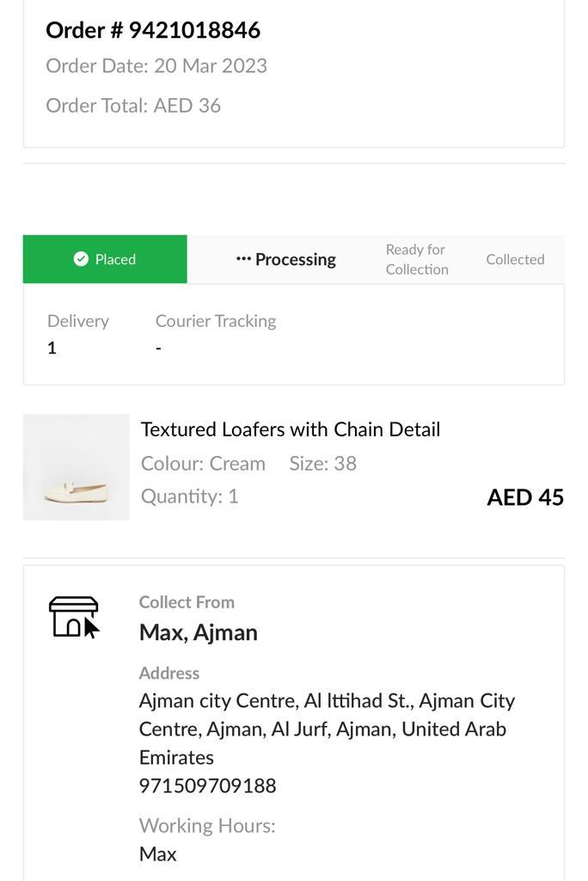Click the Collect From heading
The image size is (588, 881).
point(187,602)
